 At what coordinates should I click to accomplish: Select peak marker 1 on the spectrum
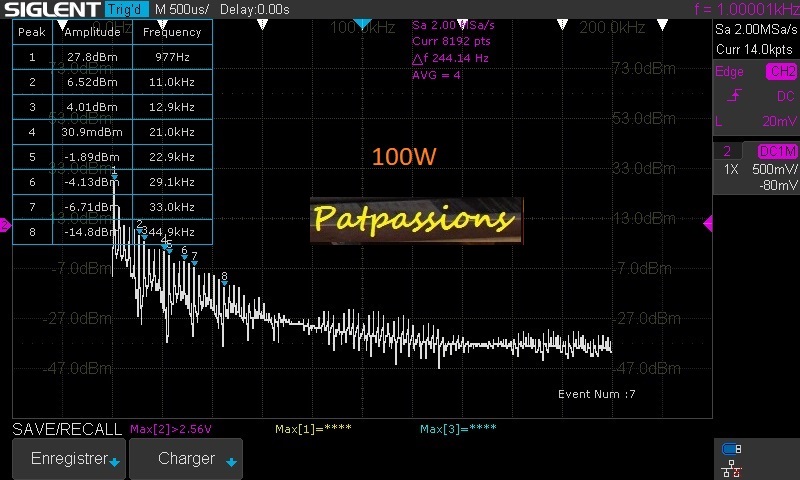[x=114, y=176]
